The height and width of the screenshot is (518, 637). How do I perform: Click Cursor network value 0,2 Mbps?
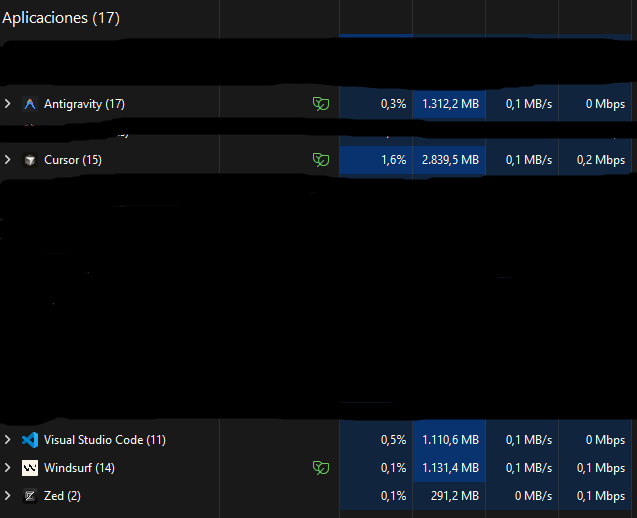pyautogui.click(x=601, y=160)
